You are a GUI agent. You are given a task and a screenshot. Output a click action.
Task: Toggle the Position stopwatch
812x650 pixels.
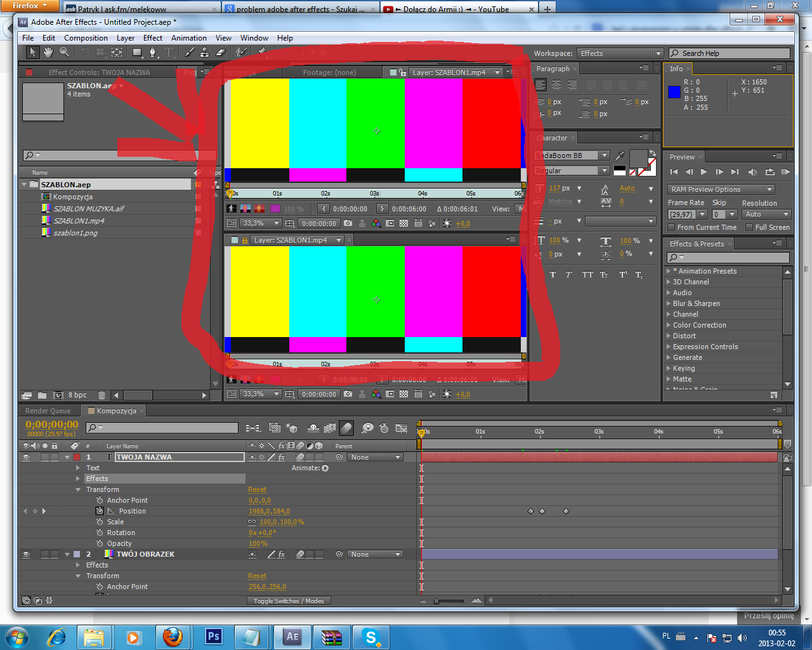tap(100, 511)
